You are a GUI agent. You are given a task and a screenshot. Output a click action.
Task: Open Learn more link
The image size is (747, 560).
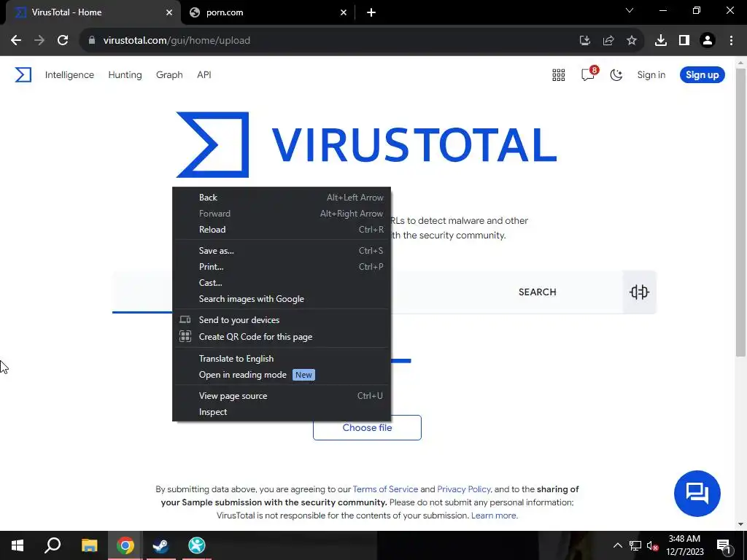tap(494, 516)
